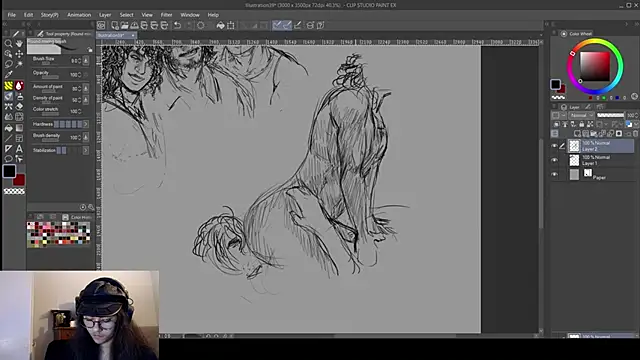The height and width of the screenshot is (360, 640).
Task: Select the Eraser tool
Action: coord(19,107)
